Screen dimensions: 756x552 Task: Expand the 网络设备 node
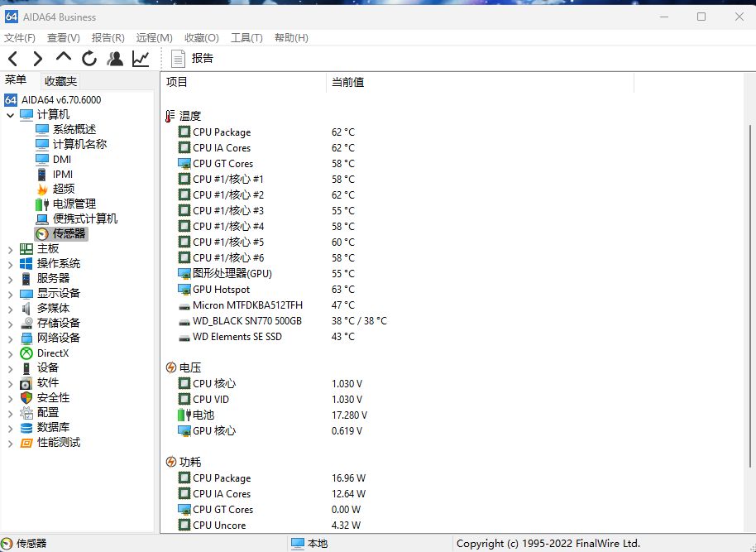pyautogui.click(x=10, y=339)
